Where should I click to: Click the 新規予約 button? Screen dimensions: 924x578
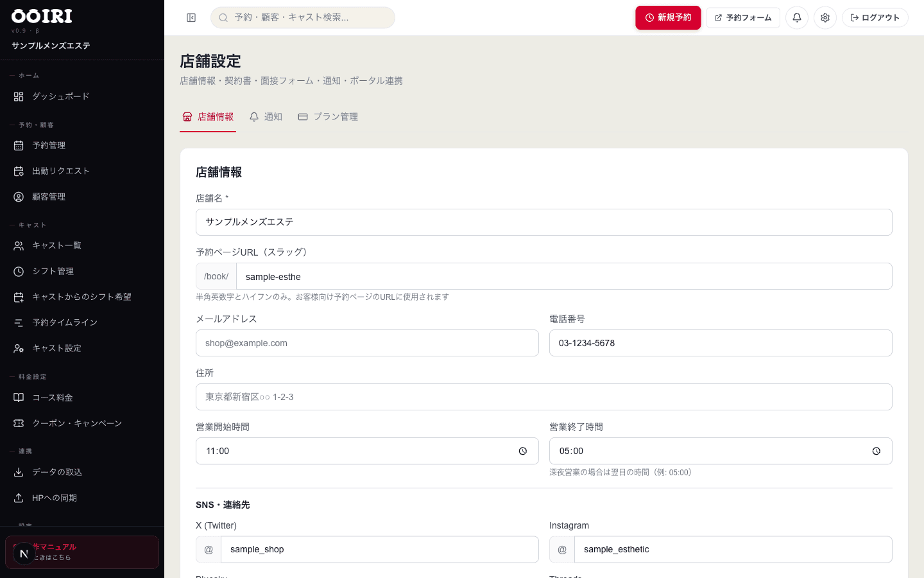668,18
